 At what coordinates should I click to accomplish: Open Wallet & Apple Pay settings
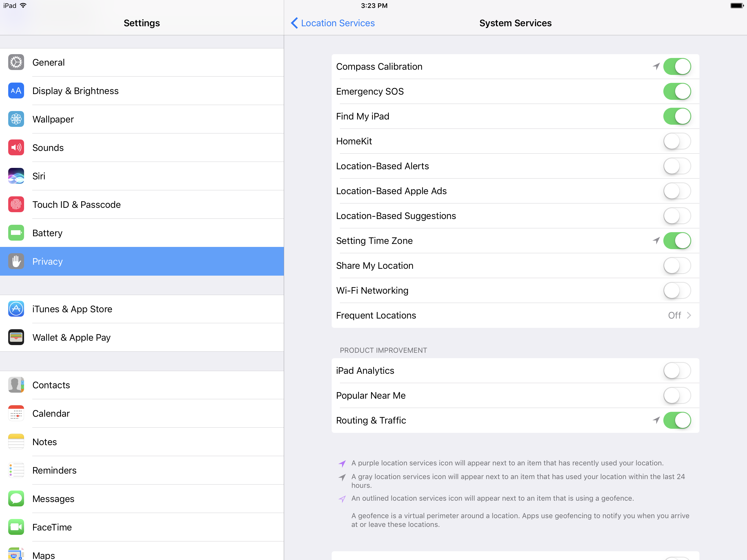click(x=142, y=337)
